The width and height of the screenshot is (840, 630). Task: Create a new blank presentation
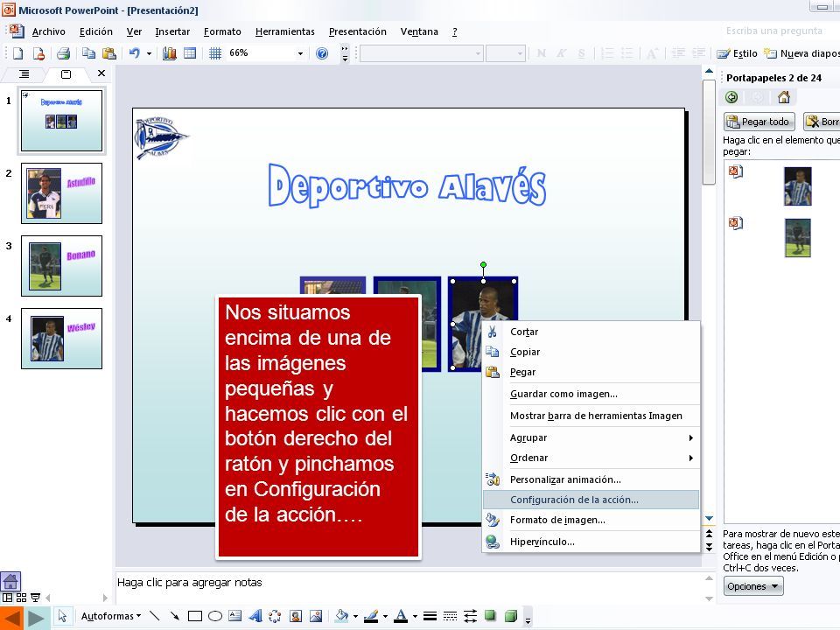pyautogui.click(x=18, y=53)
